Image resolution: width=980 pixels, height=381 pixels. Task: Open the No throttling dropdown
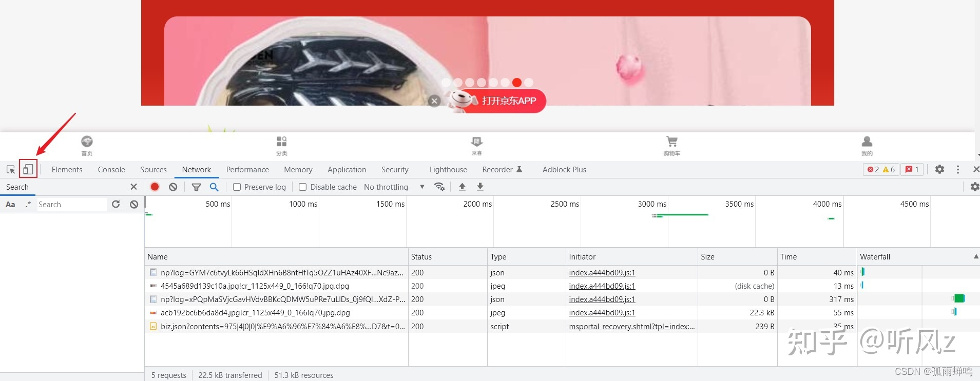[394, 187]
